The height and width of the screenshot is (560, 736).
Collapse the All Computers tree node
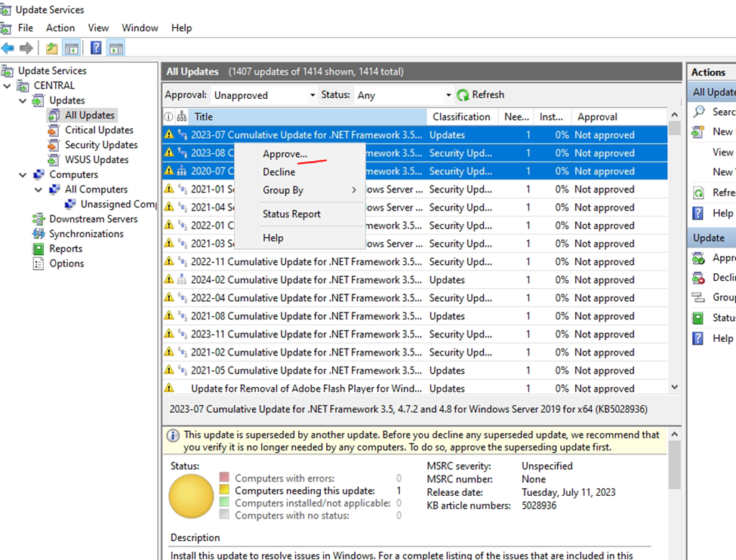pyautogui.click(x=38, y=189)
